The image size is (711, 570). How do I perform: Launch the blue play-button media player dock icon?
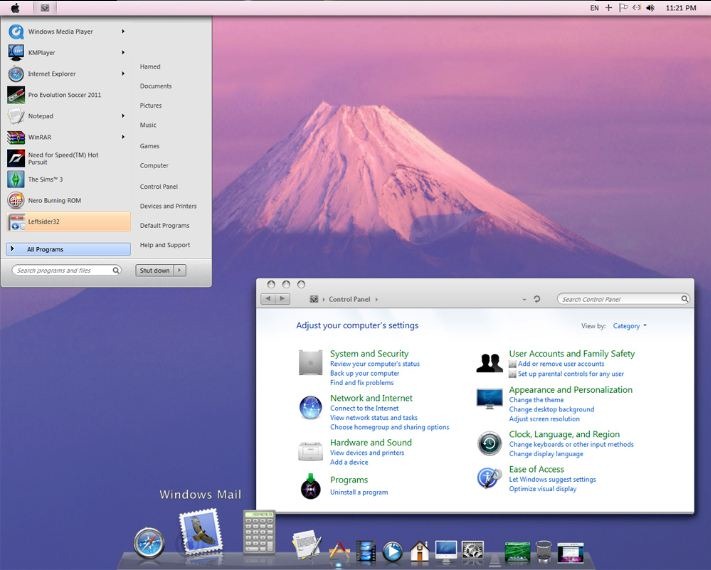[392, 551]
